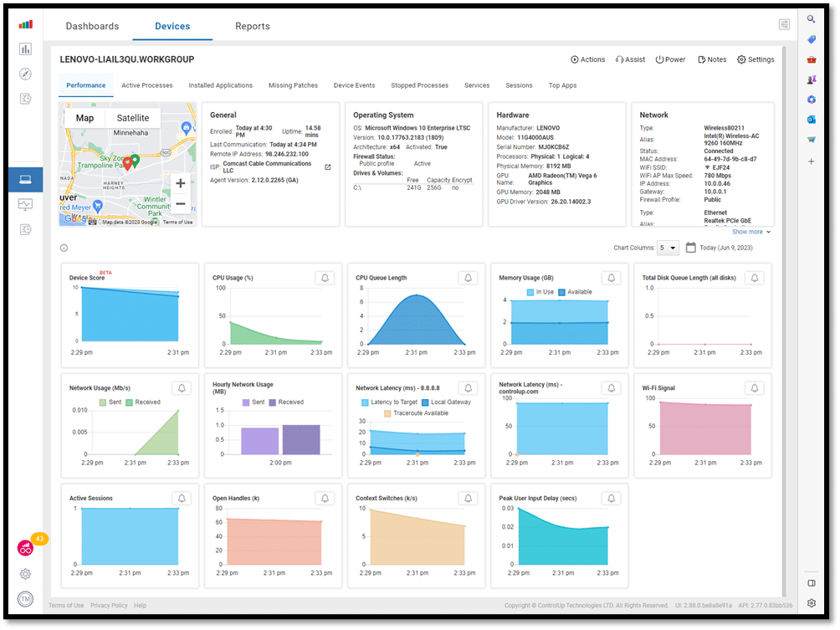Open Terms of Use footer link
This screenshot has height=630, width=840.
[x=66, y=606]
